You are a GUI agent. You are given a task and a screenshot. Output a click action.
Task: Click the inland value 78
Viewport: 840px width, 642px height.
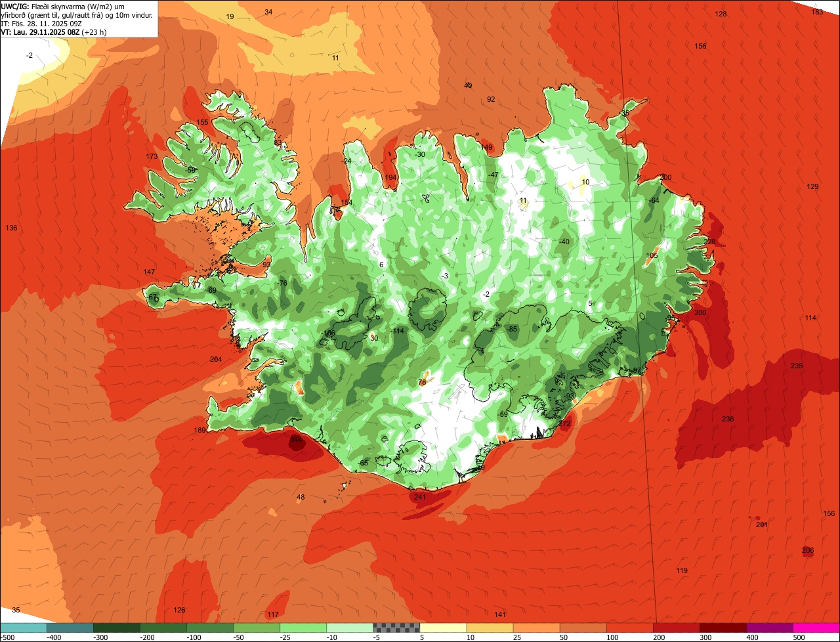coord(423,382)
